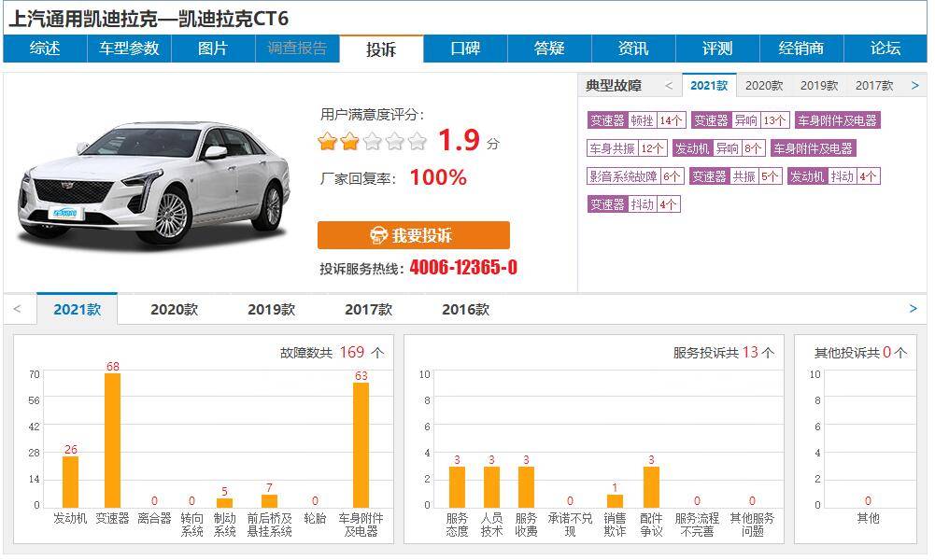Click the 制动系统 bar showing 5
Screen dimensions: 935x560
pyautogui.click(x=224, y=503)
